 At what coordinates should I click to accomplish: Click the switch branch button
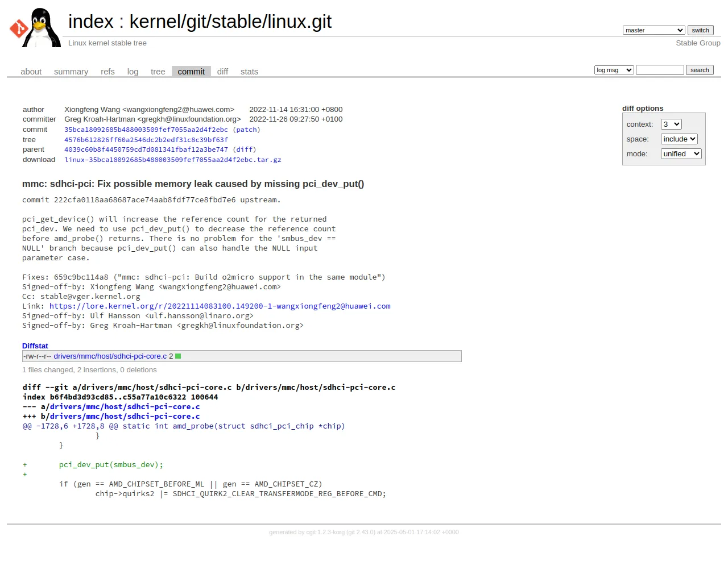click(700, 30)
